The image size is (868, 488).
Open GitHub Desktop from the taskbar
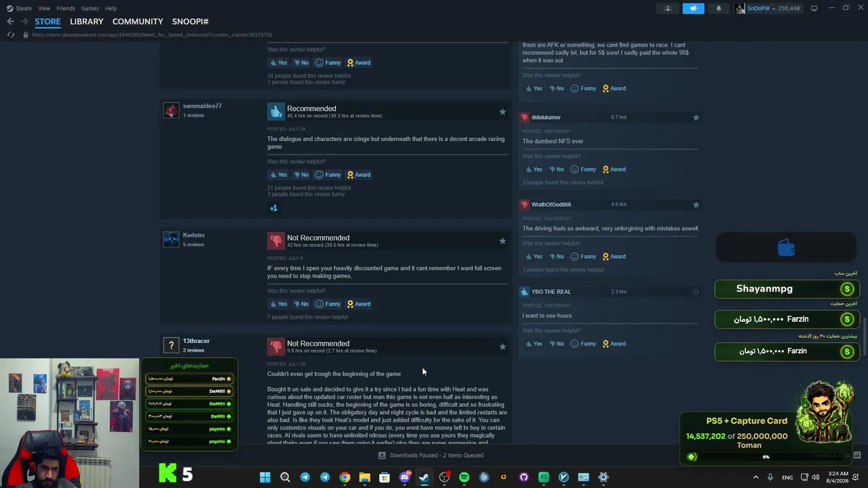(524, 477)
